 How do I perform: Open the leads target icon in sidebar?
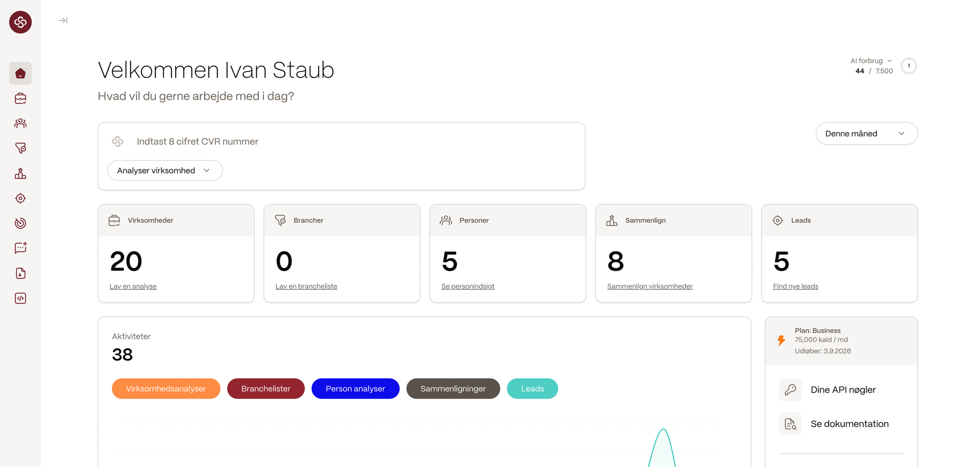click(x=20, y=199)
